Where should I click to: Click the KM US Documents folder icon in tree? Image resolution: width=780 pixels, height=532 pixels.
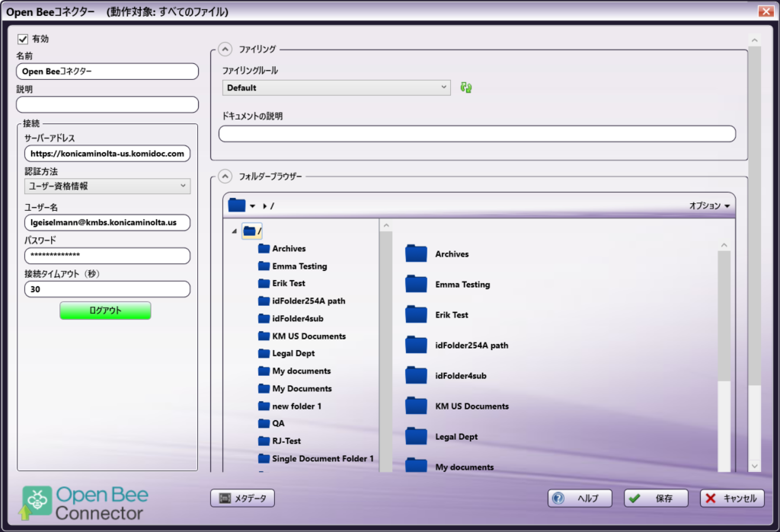(x=264, y=336)
